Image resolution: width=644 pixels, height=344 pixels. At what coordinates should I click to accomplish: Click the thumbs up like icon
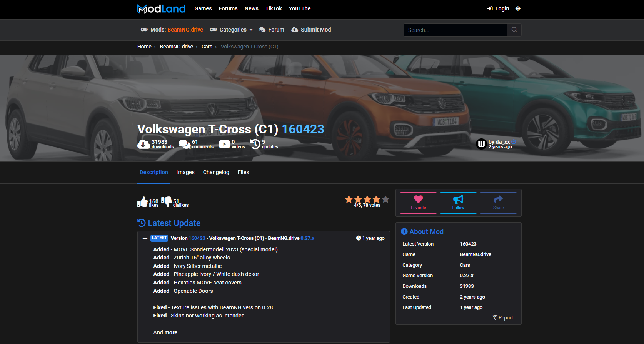pos(143,202)
